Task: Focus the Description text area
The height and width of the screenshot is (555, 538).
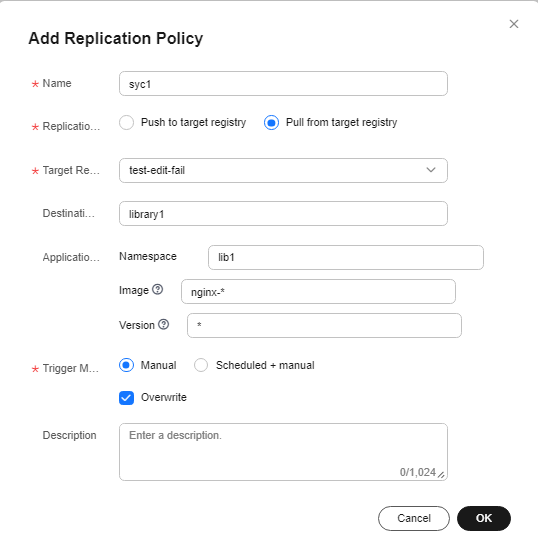Action: tap(283, 452)
